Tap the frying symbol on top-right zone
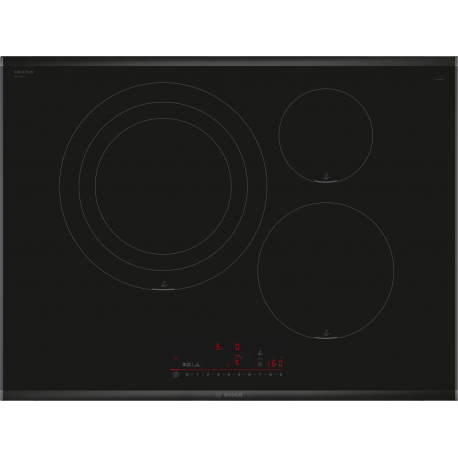 click(x=326, y=176)
